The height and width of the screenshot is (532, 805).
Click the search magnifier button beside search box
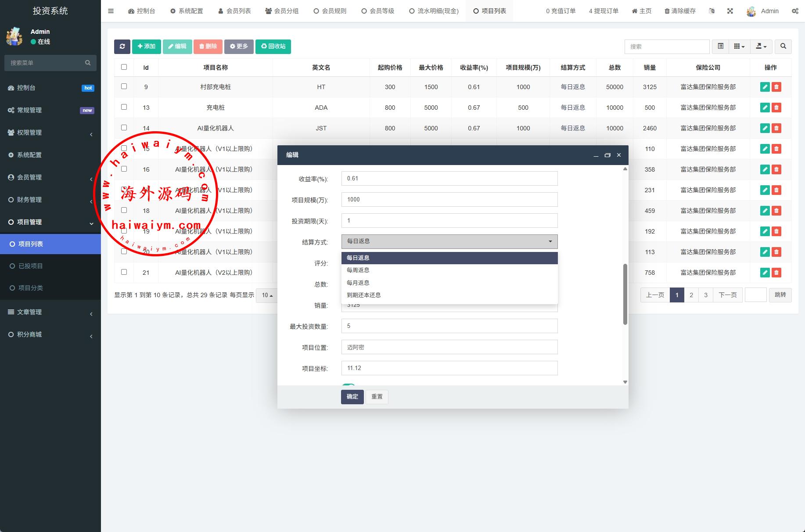[x=783, y=47]
